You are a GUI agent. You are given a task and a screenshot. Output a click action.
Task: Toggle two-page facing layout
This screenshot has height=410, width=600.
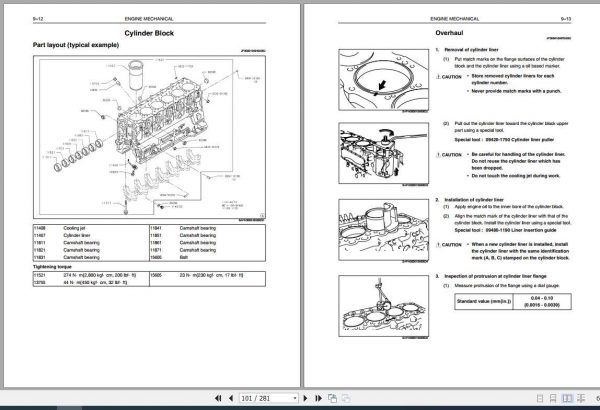[567, 399]
